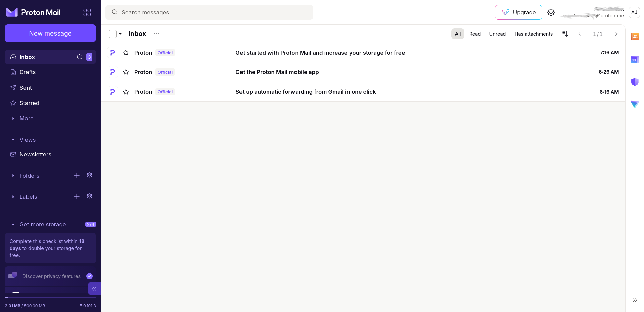Refresh the Inbox folder
This screenshot has height=312, width=644.
pos(79,57)
